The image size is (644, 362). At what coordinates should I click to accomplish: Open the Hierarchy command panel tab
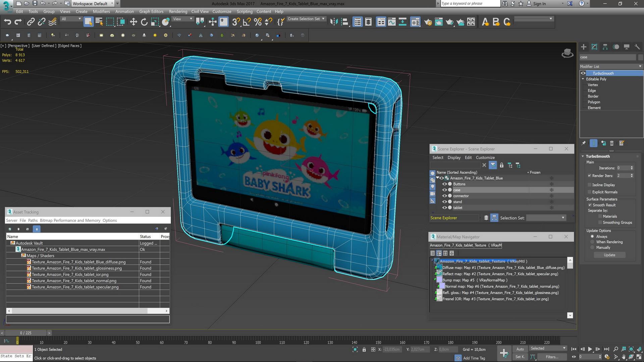(605, 47)
